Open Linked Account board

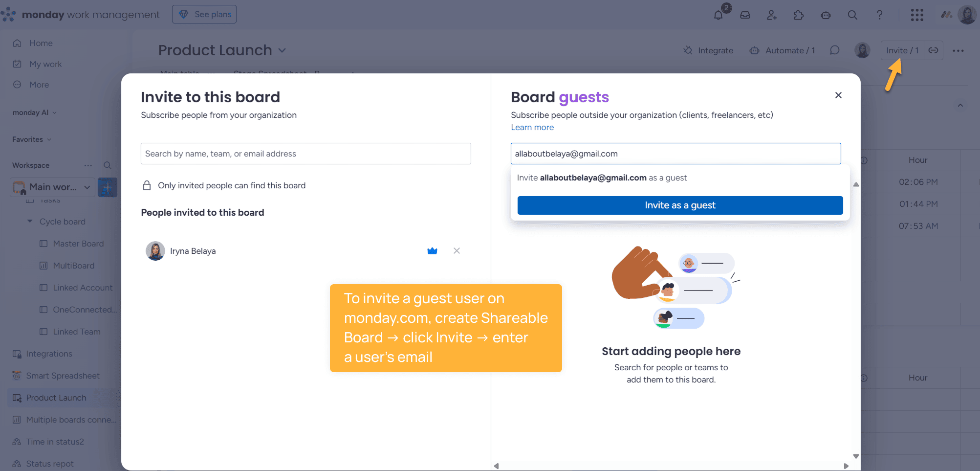[83, 288]
